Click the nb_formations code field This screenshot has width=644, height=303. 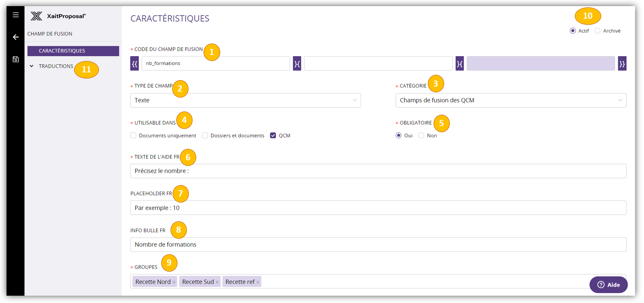215,63
